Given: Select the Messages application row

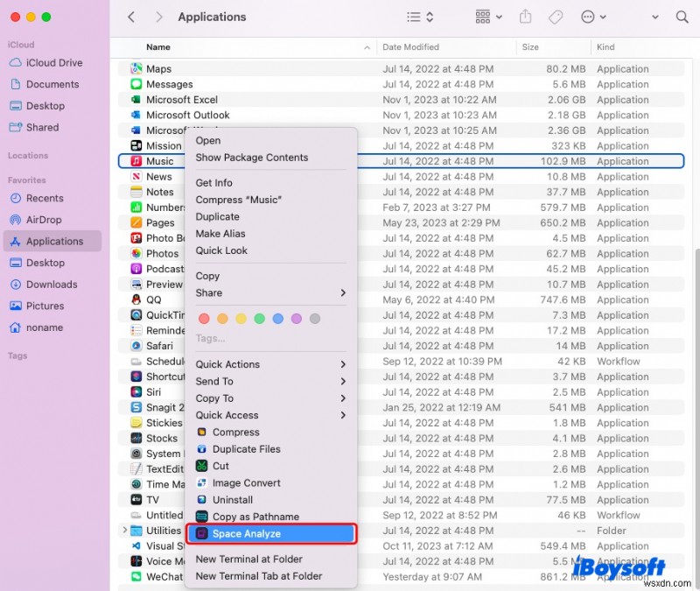Looking at the screenshot, I should 401,84.
